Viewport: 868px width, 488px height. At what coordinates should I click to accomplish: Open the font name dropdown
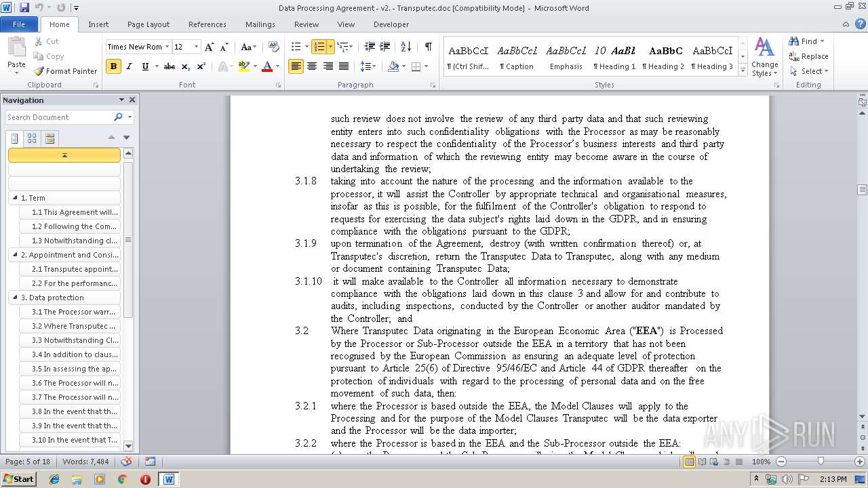coord(167,47)
